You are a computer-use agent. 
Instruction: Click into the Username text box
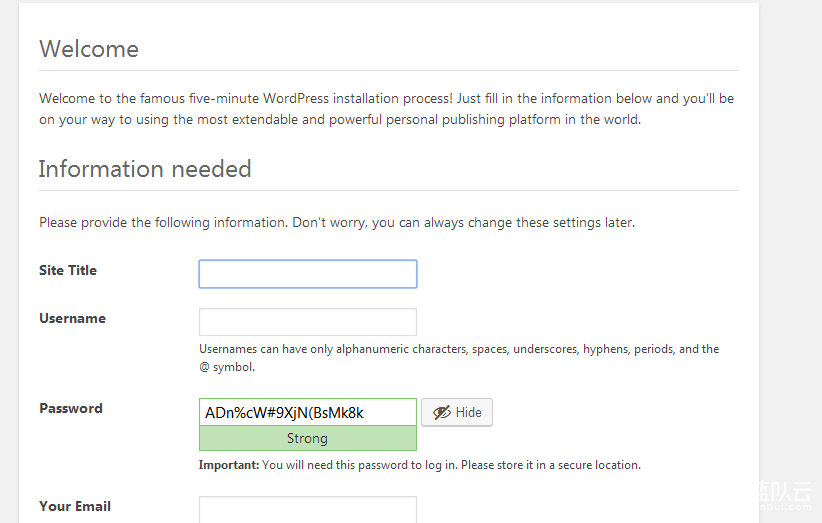pyautogui.click(x=307, y=322)
